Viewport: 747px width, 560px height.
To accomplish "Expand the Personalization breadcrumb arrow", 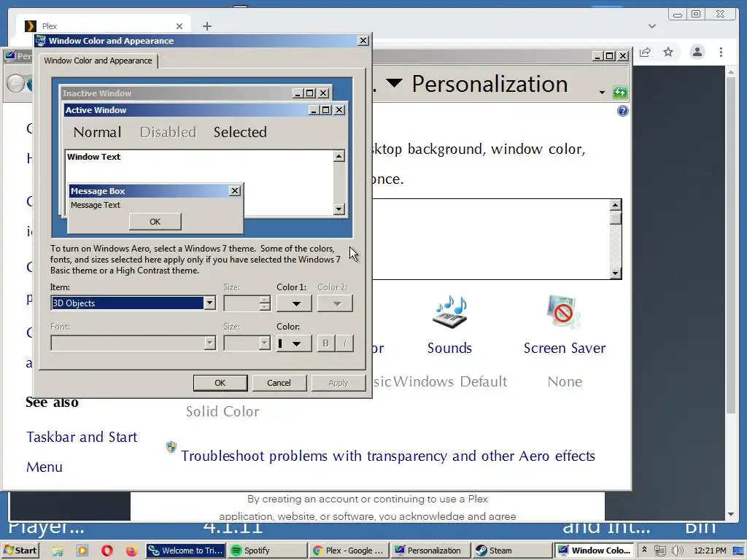I will (x=394, y=83).
